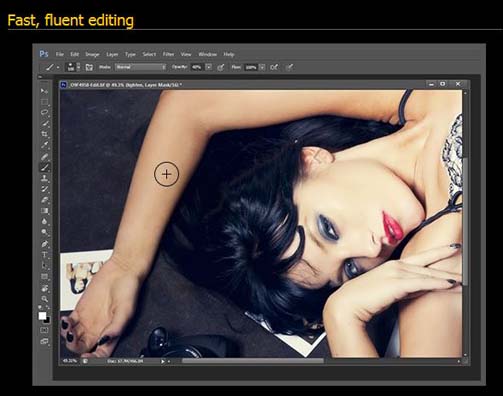Open the Help menu

229,54
